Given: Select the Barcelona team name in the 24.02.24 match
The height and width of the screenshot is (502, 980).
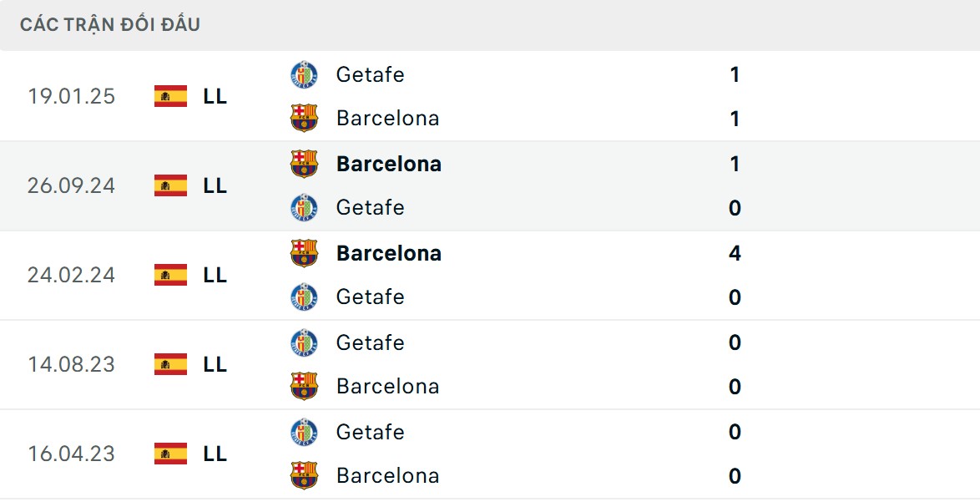Looking at the screenshot, I should [388, 253].
